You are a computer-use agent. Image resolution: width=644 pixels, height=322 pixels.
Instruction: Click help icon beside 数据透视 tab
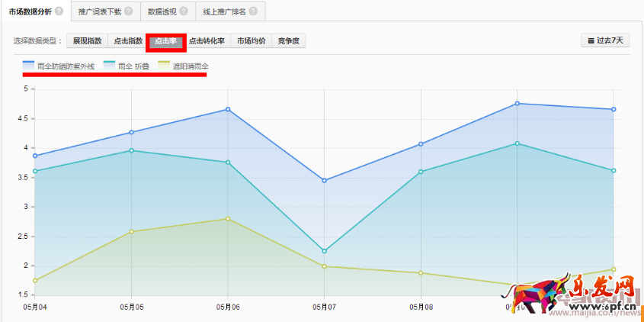pos(183,11)
